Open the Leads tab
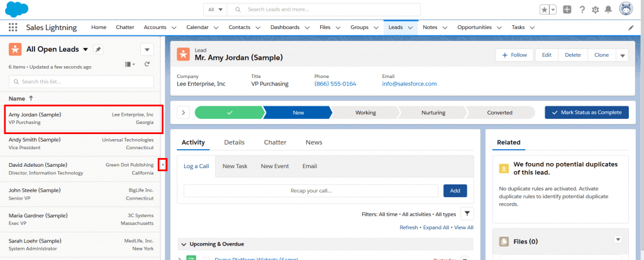 click(x=396, y=28)
